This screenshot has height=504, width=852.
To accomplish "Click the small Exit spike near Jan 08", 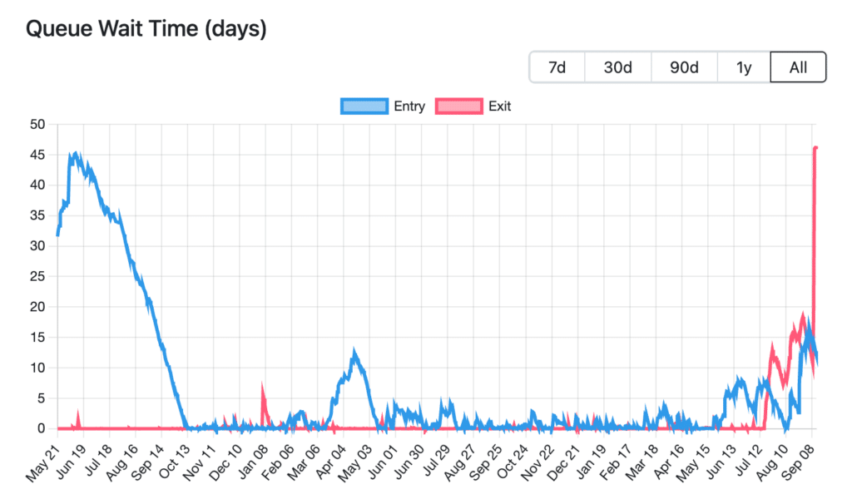I will (x=263, y=388).
